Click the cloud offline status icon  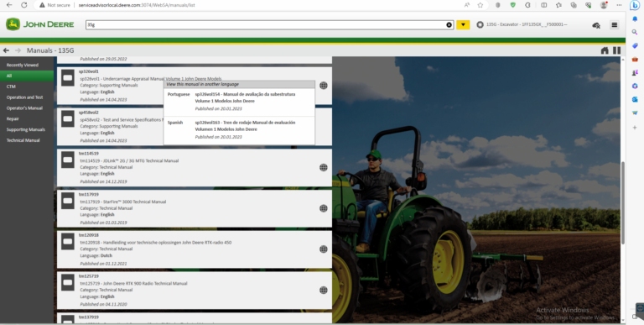[596, 25]
